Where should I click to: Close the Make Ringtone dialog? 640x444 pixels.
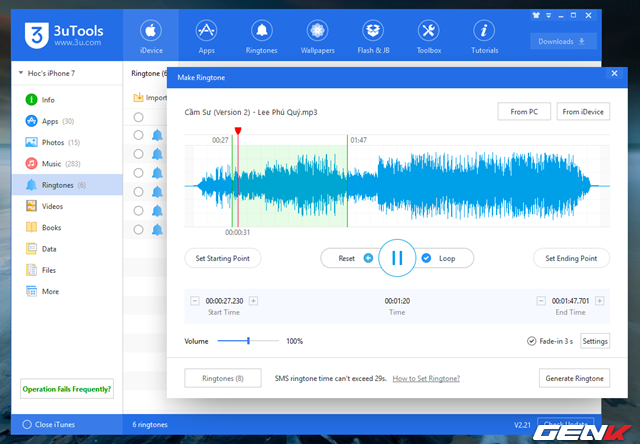click(614, 73)
